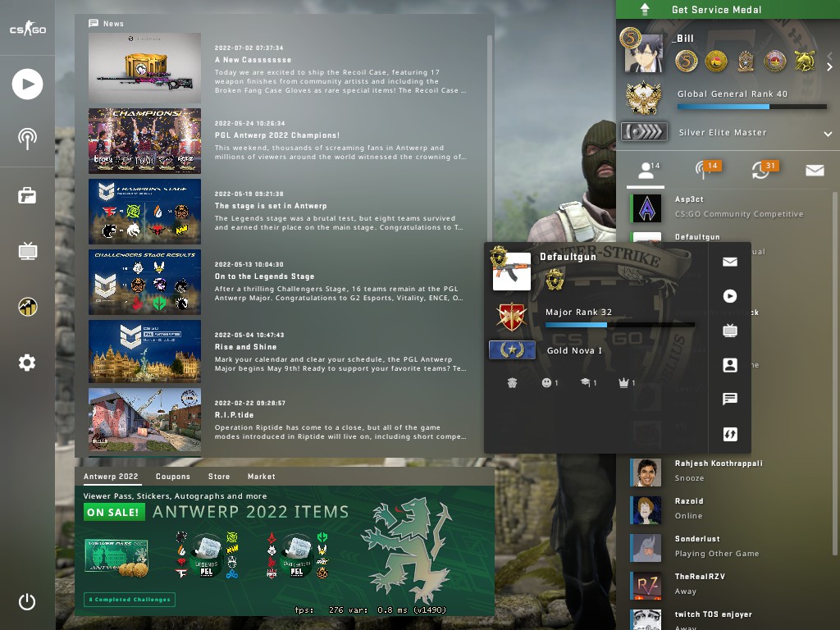Send message from the Defaultgun popup envelope icon

[x=729, y=262]
